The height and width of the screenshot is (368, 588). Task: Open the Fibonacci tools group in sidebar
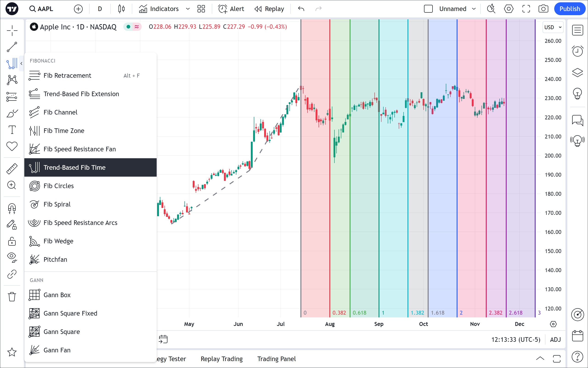click(12, 63)
